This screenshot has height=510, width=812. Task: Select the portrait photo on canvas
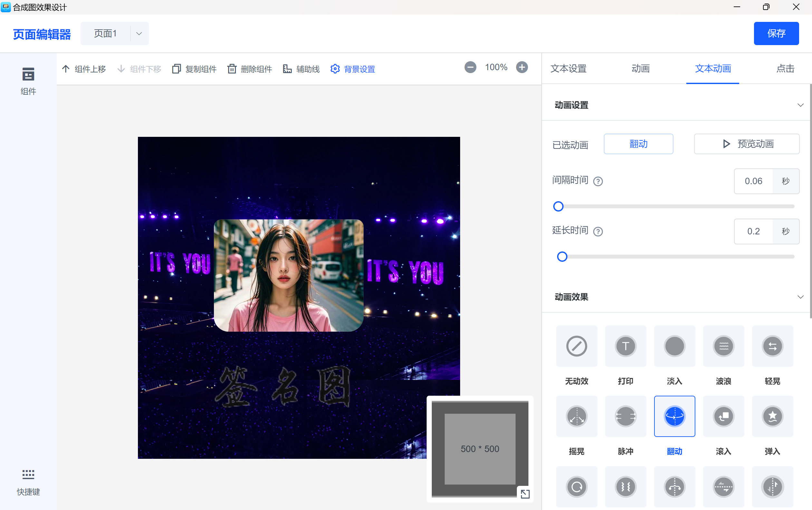coord(289,275)
